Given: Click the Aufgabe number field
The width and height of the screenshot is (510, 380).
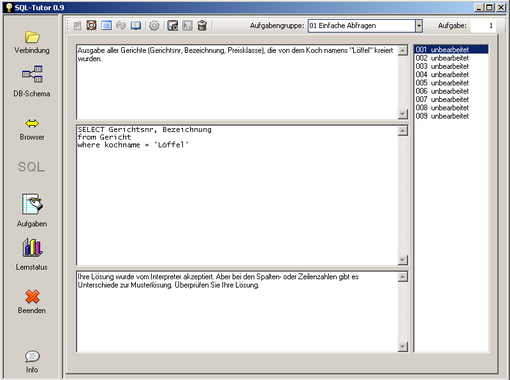Looking at the screenshot, I should click(x=483, y=26).
